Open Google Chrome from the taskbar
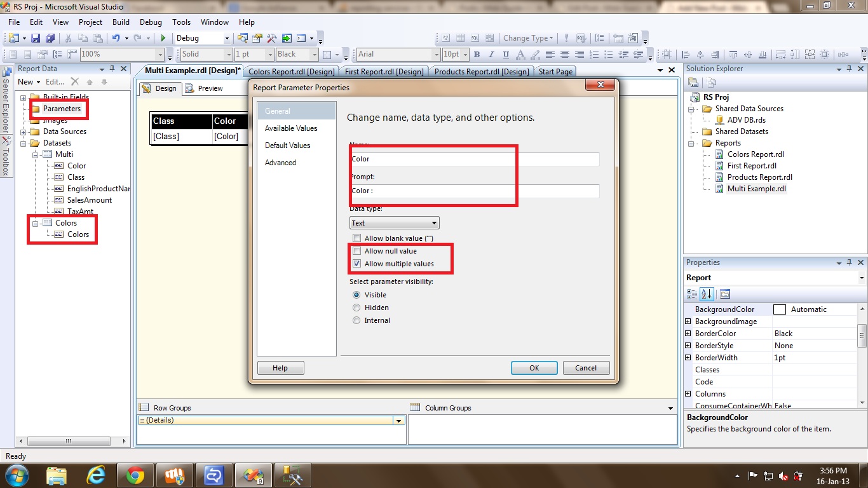868x488 pixels. point(135,475)
